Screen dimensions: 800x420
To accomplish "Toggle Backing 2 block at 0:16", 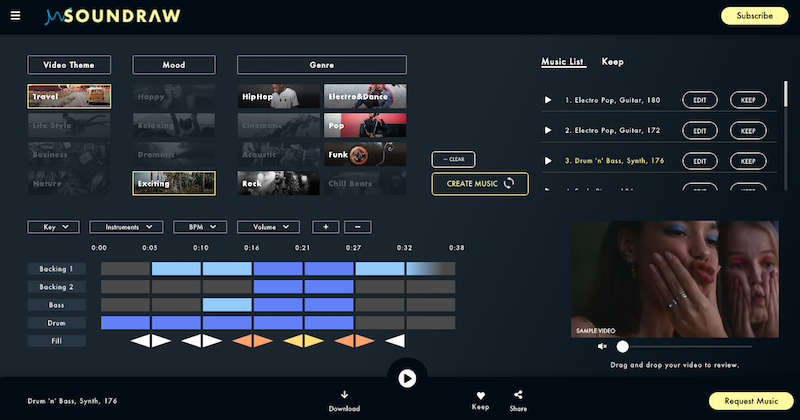I will click(278, 287).
